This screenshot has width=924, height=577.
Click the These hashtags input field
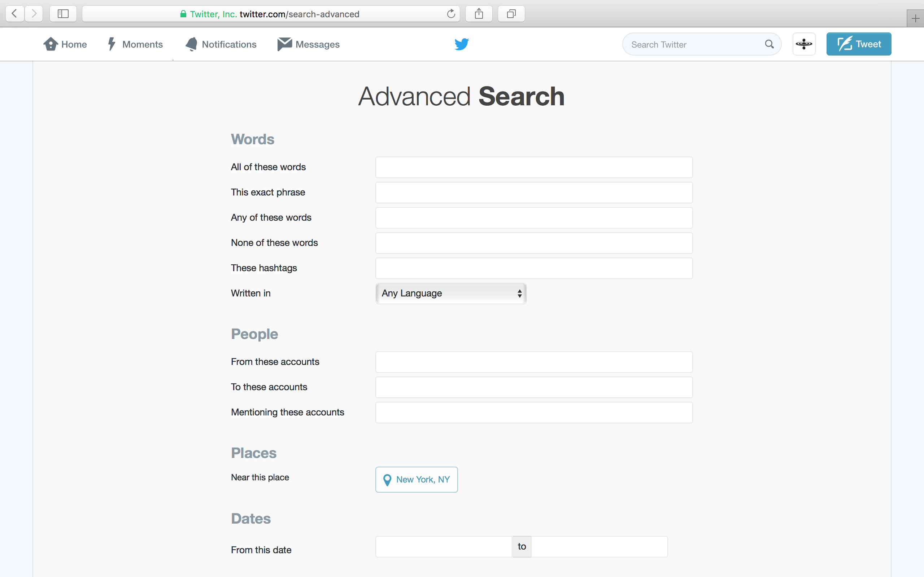pos(533,268)
